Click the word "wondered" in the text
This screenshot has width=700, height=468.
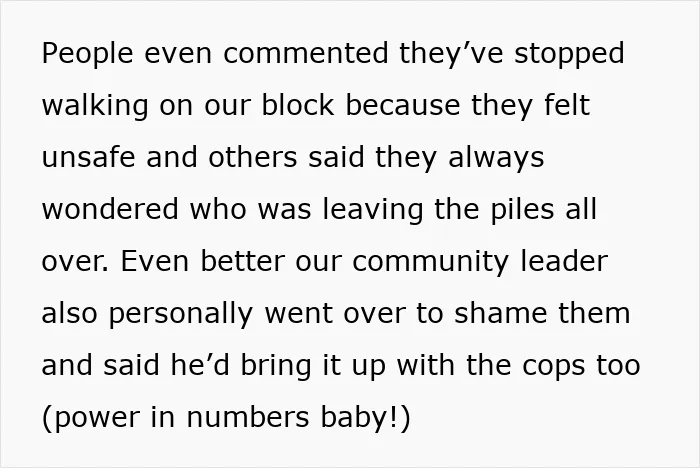(x=110, y=209)
